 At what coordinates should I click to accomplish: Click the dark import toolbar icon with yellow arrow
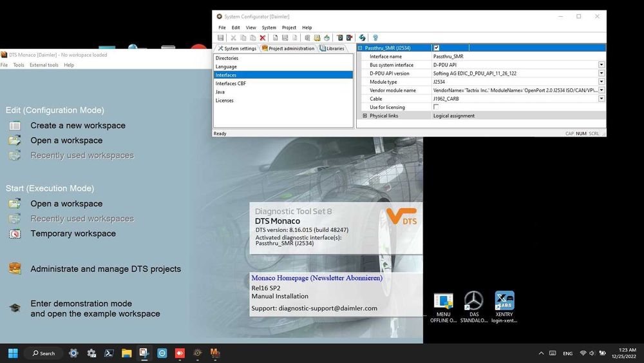coord(339,38)
